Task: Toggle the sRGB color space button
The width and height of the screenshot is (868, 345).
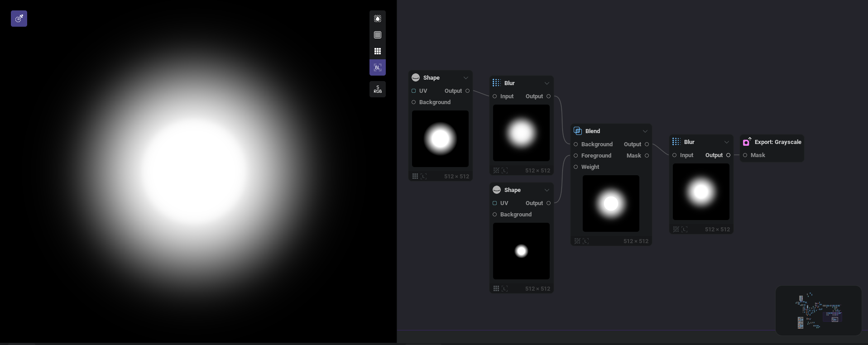Action: (x=378, y=89)
